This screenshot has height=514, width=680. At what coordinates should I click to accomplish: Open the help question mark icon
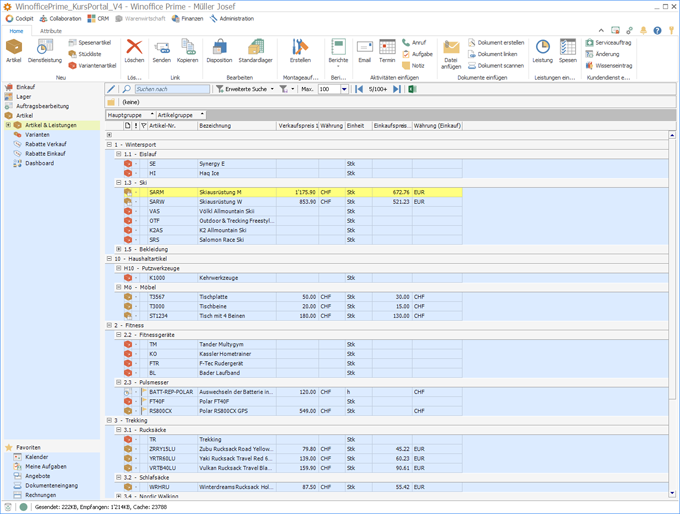tap(657, 30)
